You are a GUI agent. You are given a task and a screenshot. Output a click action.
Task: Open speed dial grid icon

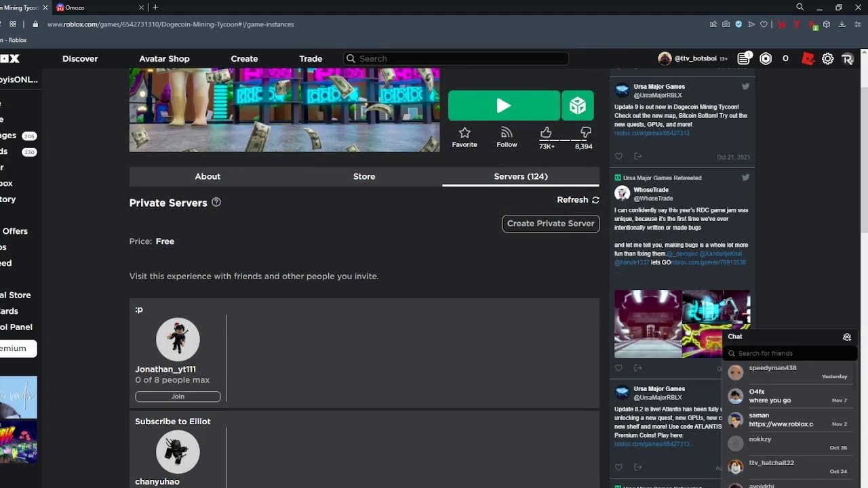pos(13,24)
